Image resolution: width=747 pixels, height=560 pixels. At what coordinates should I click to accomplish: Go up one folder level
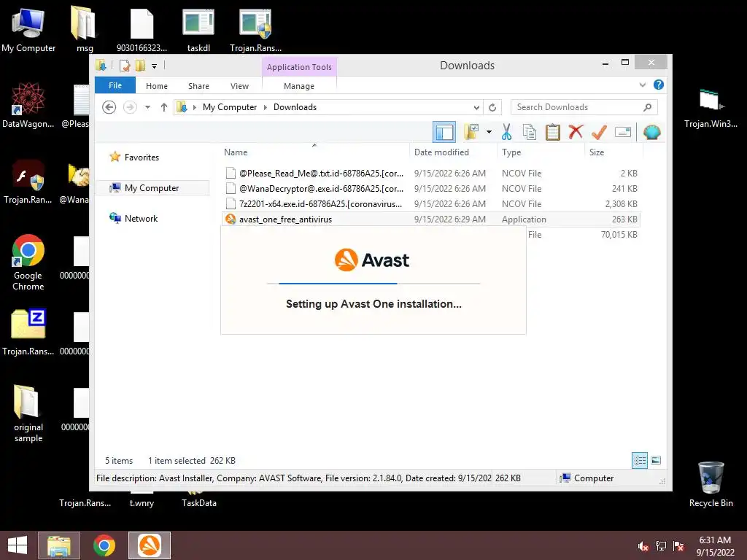pyautogui.click(x=164, y=107)
